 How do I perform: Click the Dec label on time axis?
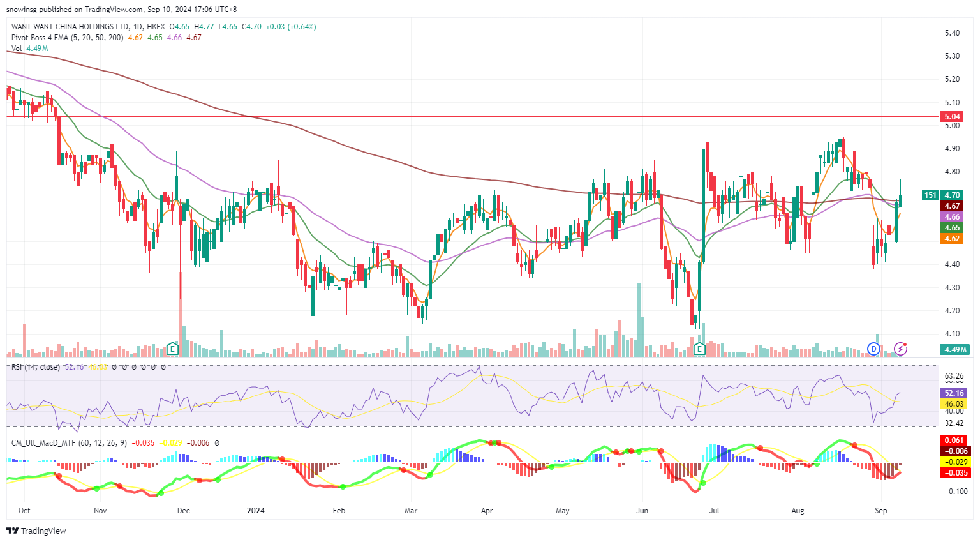coord(183,511)
